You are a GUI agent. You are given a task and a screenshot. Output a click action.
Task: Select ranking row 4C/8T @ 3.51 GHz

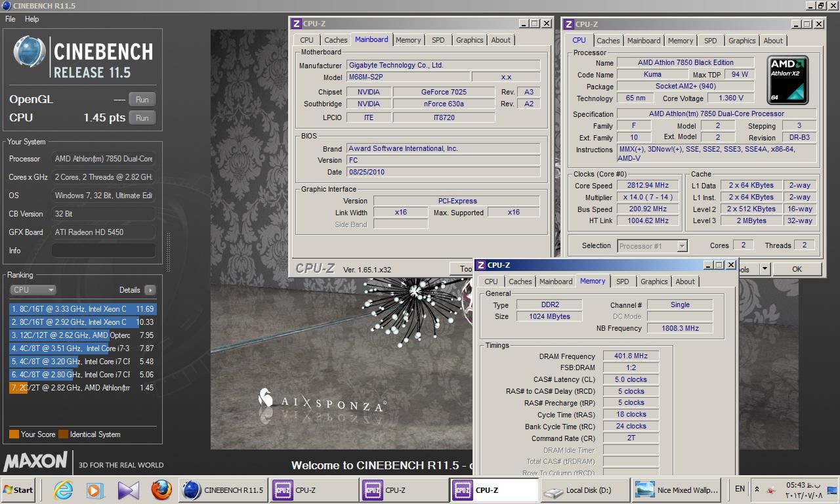pyautogui.click(x=83, y=348)
